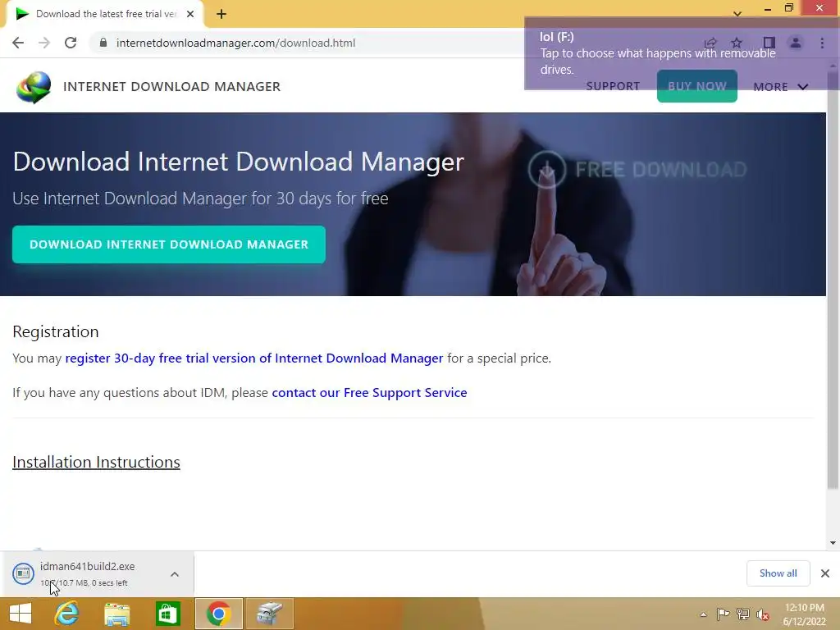
Task: Click the address bar URL
Action: click(x=235, y=43)
